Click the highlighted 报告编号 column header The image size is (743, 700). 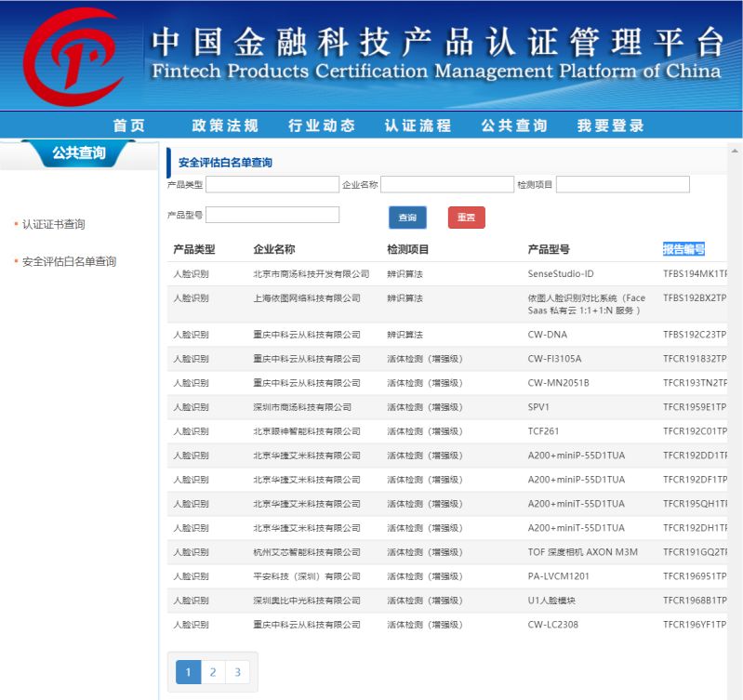point(683,249)
